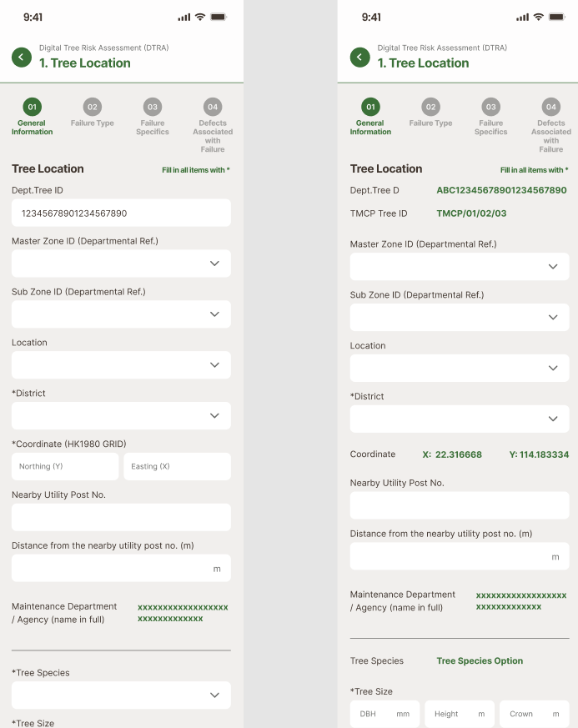Open the Tree Species dropdown
578x728 pixels.
[x=121, y=695]
